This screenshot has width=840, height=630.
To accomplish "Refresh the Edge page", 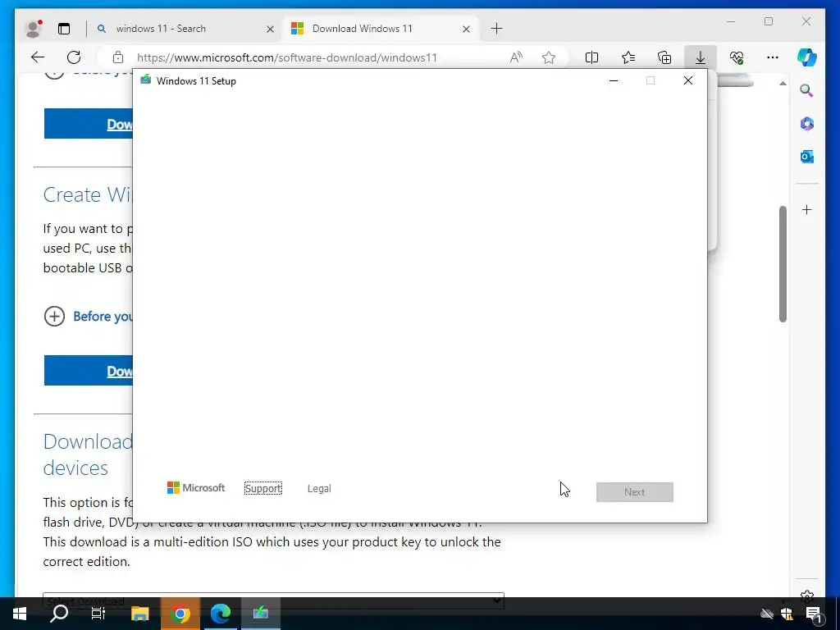I will (74, 57).
